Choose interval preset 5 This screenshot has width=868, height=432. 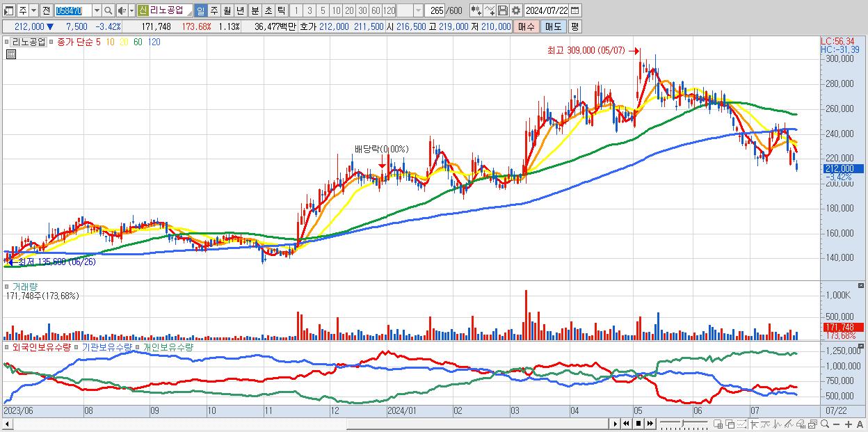point(323,10)
